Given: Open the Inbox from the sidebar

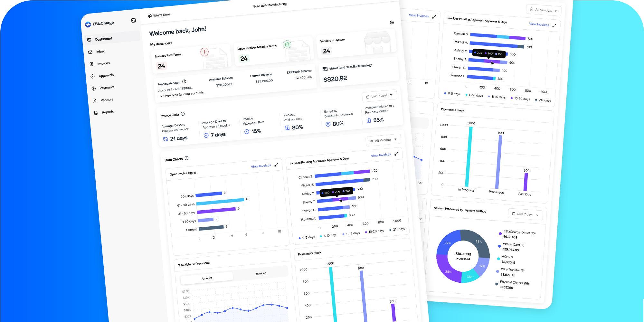Looking at the screenshot, I should [90, 51].
